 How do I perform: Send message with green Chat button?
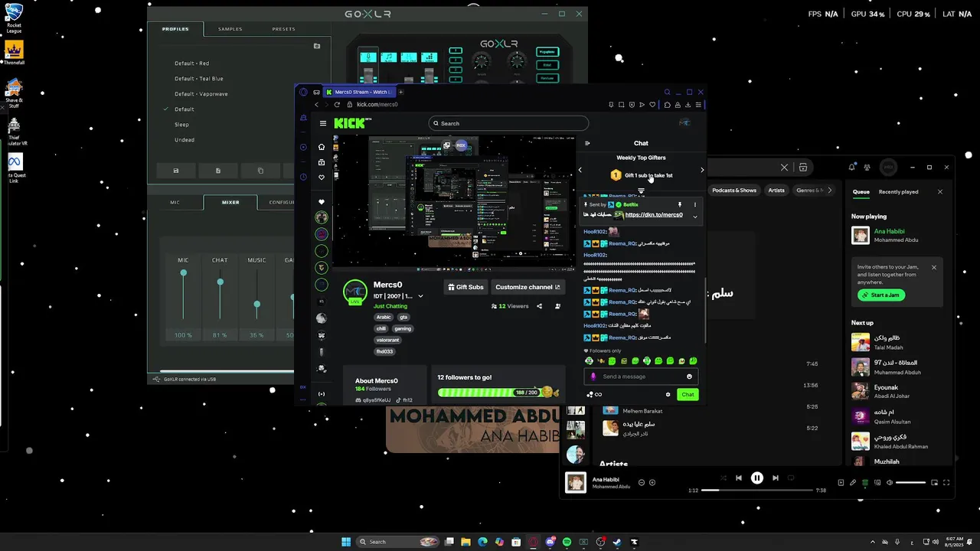pyautogui.click(x=688, y=395)
